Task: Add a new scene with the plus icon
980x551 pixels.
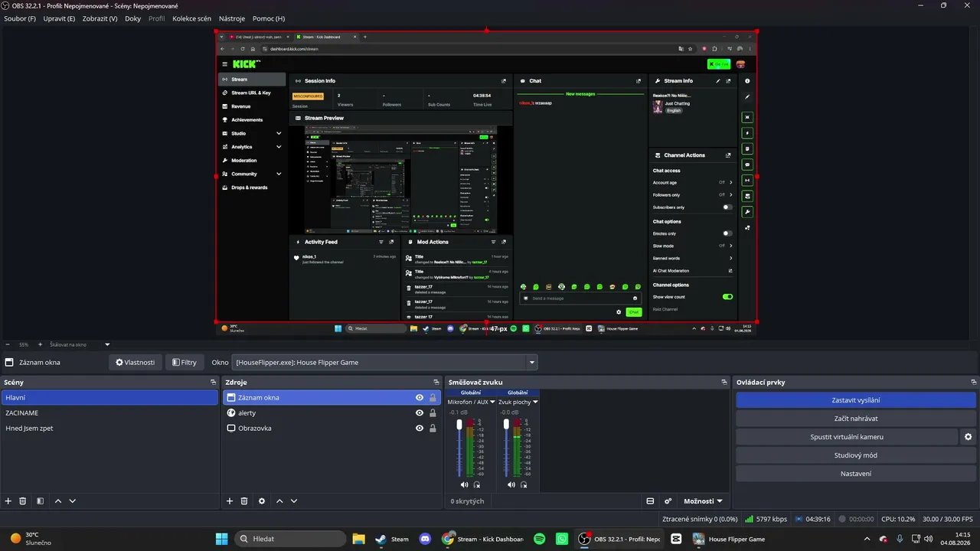Action: [x=8, y=501]
